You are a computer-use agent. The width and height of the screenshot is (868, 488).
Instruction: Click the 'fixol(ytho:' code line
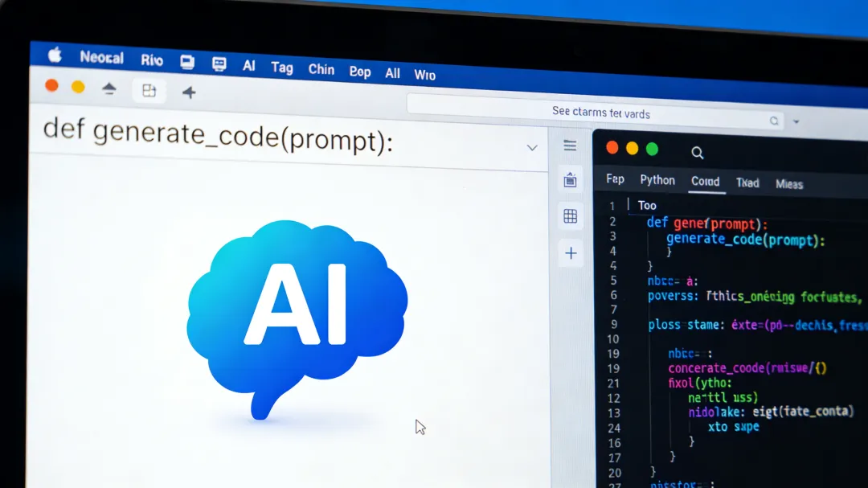[x=700, y=383]
